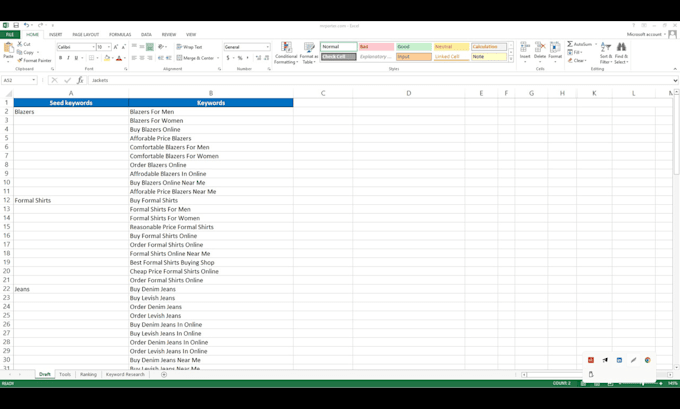This screenshot has height=409, width=680.
Task: Toggle Italic formatting
Action: 68,58
